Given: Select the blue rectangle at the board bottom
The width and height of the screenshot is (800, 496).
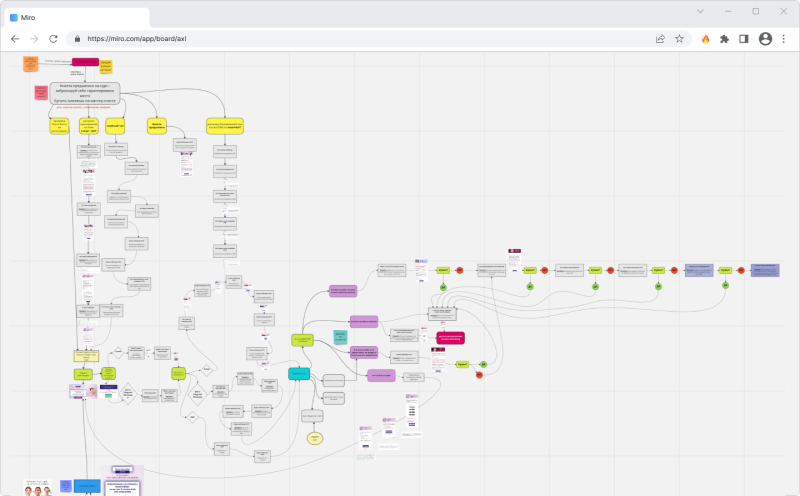Looking at the screenshot, I should coord(87,486).
